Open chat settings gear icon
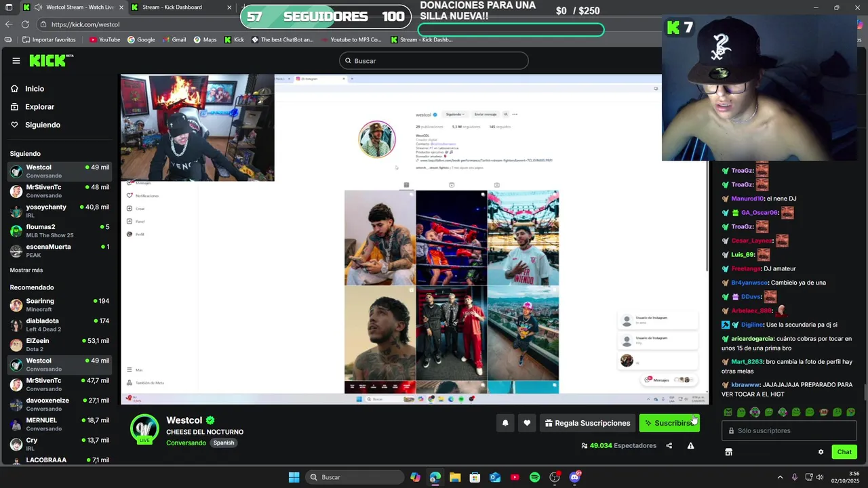This screenshot has height=488, width=868. 821,452
